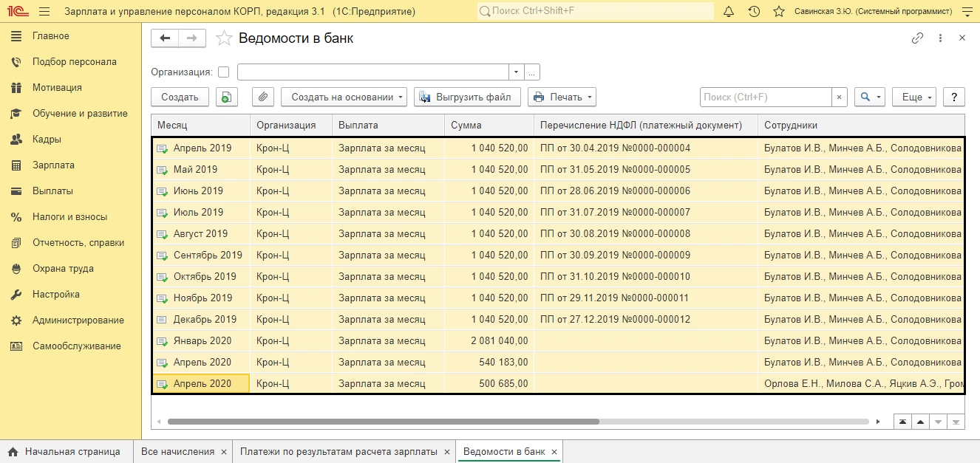
Task: Click sum 540 183,00 cell
Action: tap(489, 362)
